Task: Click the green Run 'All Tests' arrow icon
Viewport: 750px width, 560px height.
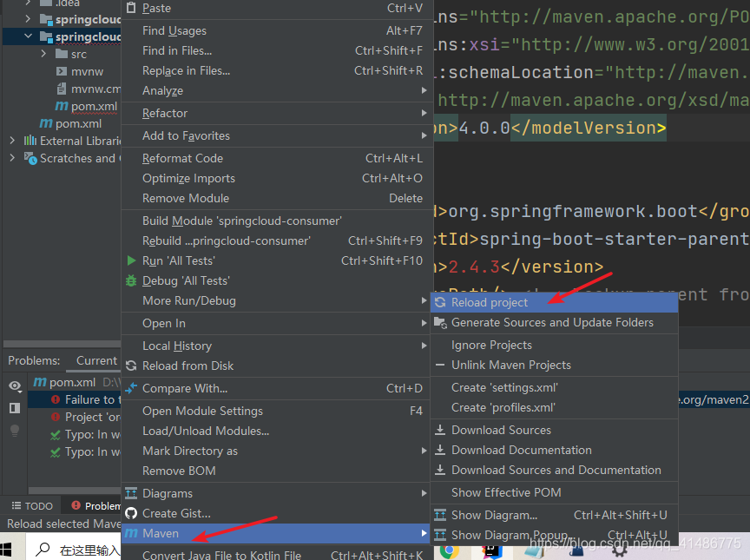Action: (x=131, y=260)
